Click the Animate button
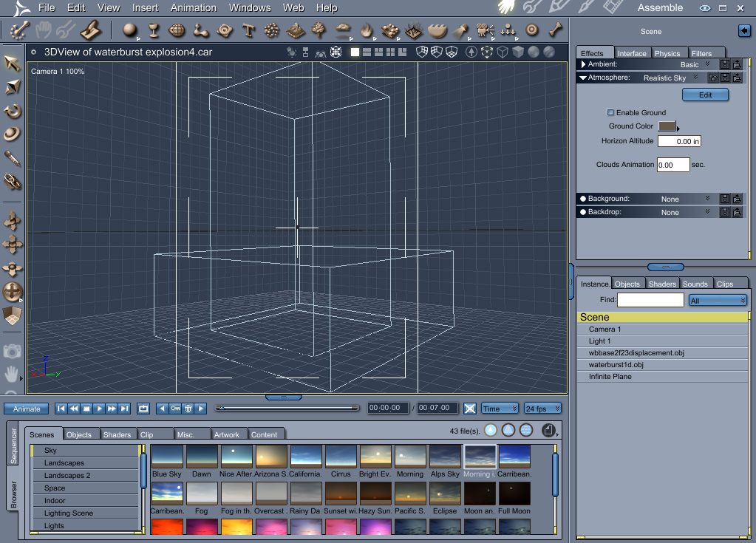The height and width of the screenshot is (543, 756). [x=27, y=409]
